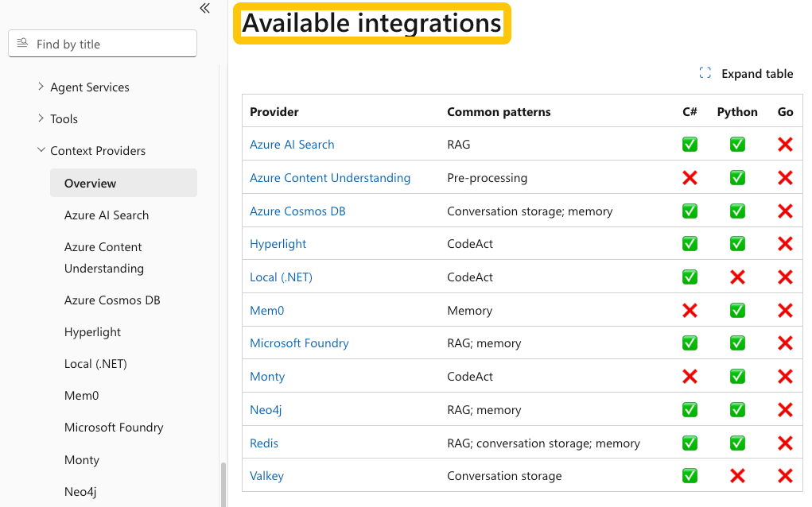Screen dimensions: 812x507
Task: Click Python checkmark for Azure Content Understanding
Action: coord(737,178)
